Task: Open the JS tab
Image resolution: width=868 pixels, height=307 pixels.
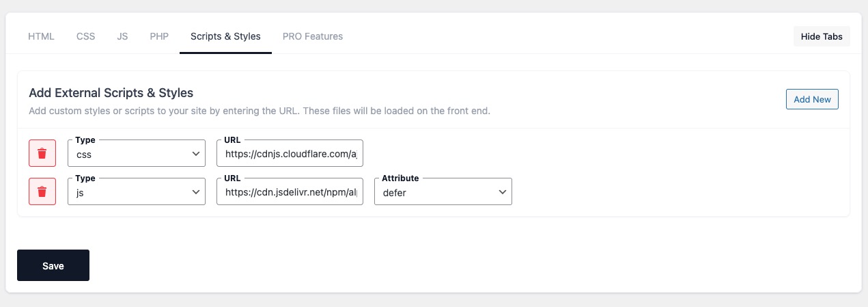Action: [x=122, y=36]
